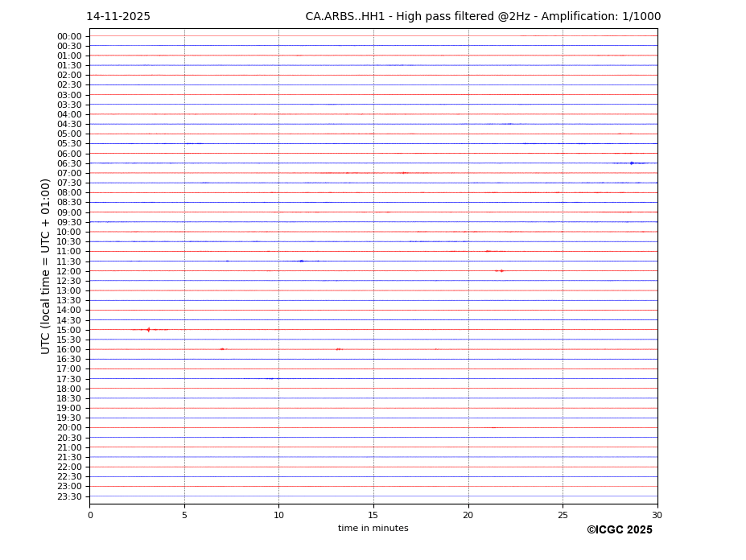Select the 'time in minutes' axis label
The width and height of the screenshot is (746, 560).
[373, 529]
